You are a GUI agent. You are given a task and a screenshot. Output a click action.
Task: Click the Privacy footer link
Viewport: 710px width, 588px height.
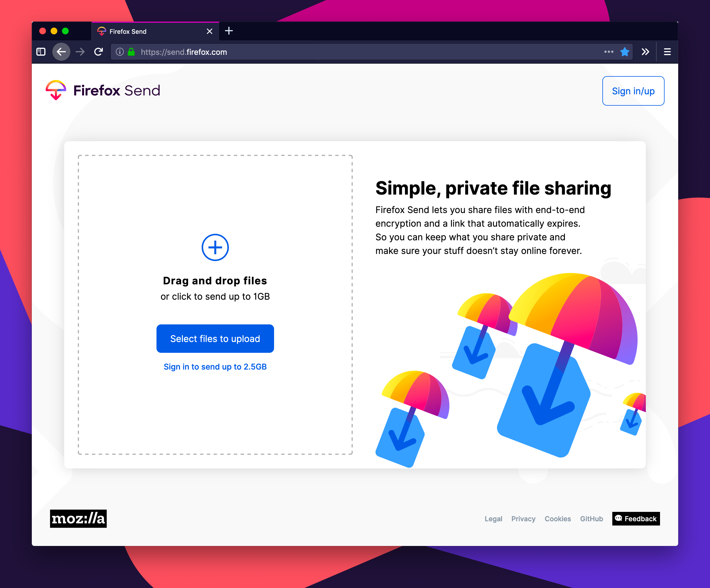pos(523,519)
